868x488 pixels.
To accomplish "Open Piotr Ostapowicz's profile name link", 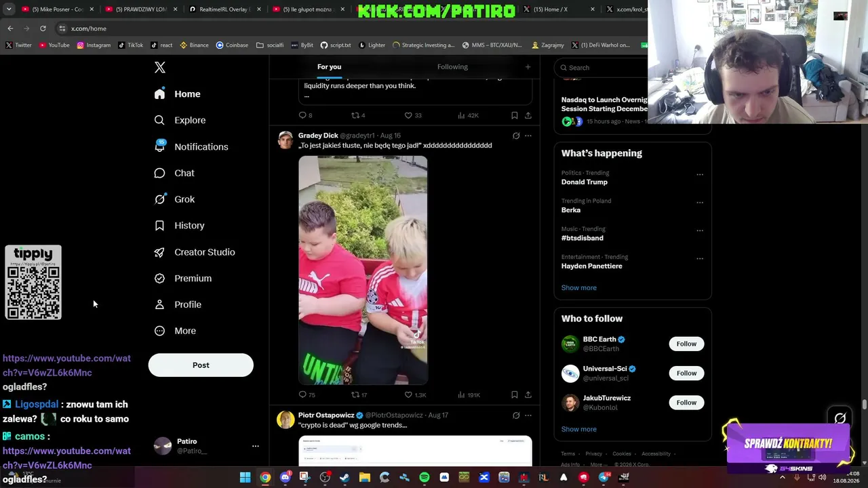I will coord(326,415).
